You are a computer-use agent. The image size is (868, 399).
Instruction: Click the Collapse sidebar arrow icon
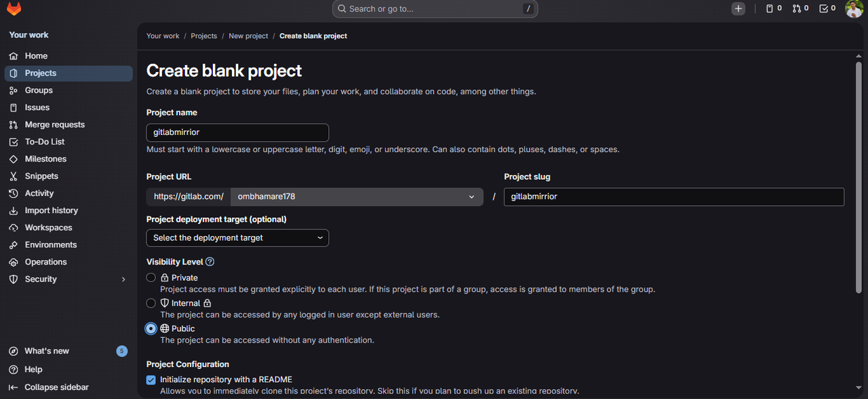13,387
